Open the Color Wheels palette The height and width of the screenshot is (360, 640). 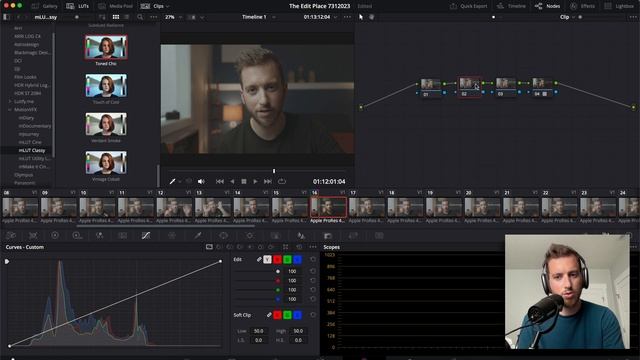point(55,236)
